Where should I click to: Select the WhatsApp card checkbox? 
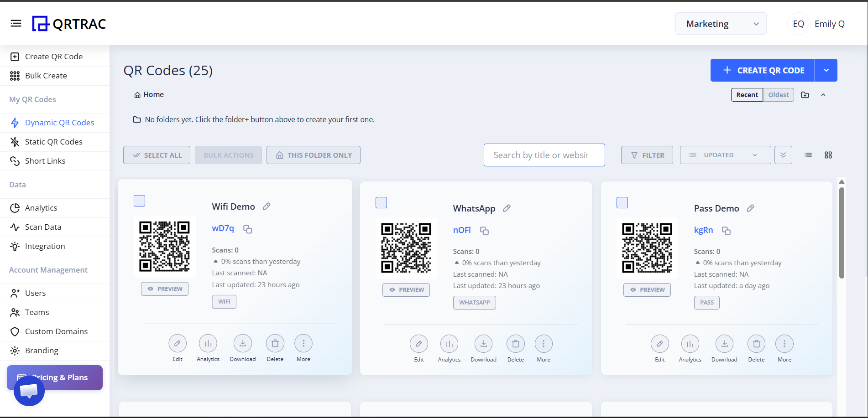[381, 202]
